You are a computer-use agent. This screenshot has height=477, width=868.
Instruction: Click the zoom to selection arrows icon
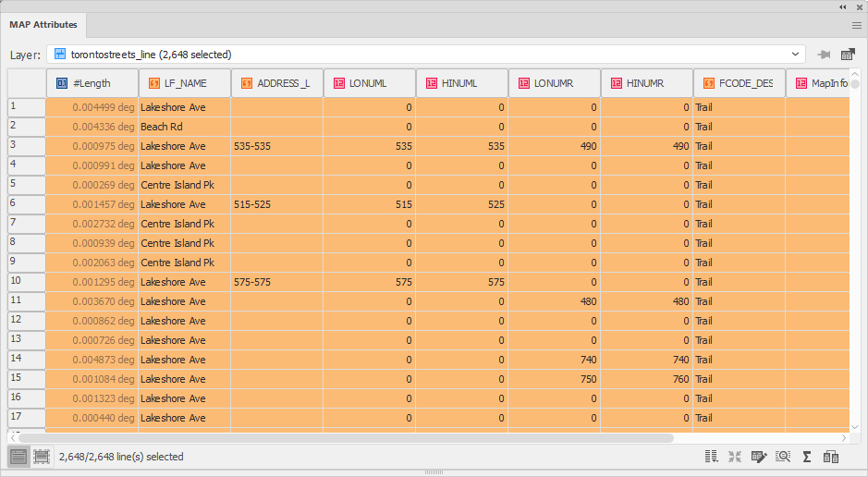[735, 457]
